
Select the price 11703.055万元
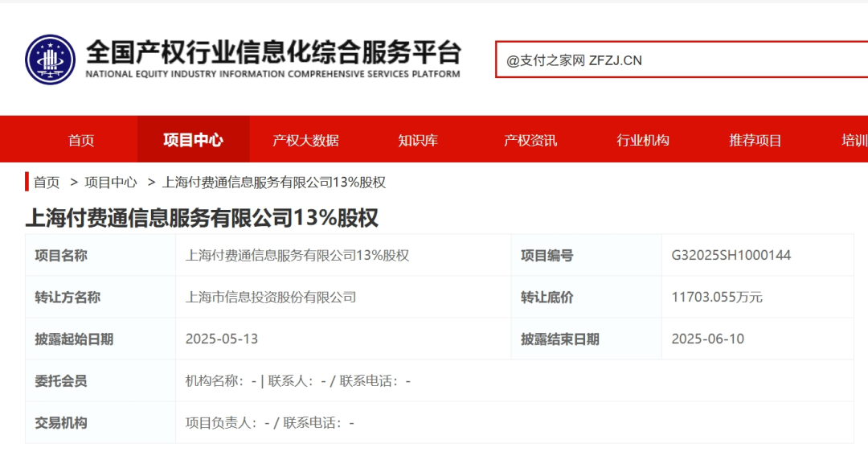point(717,297)
